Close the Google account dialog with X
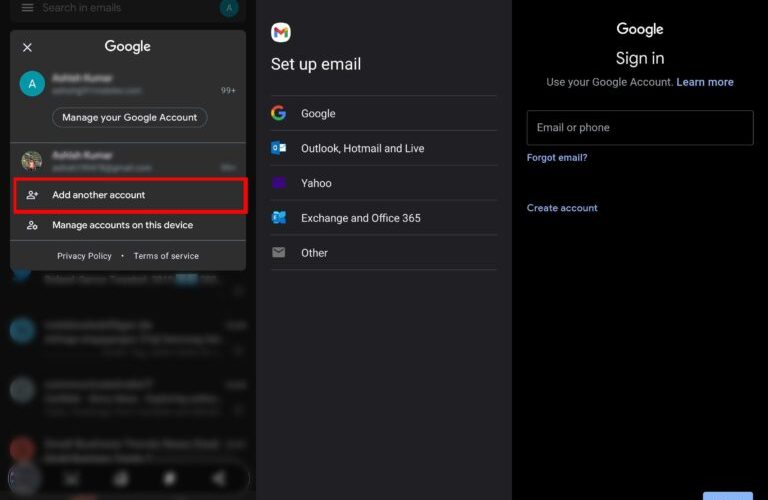This screenshot has height=500, width=768. [x=27, y=47]
